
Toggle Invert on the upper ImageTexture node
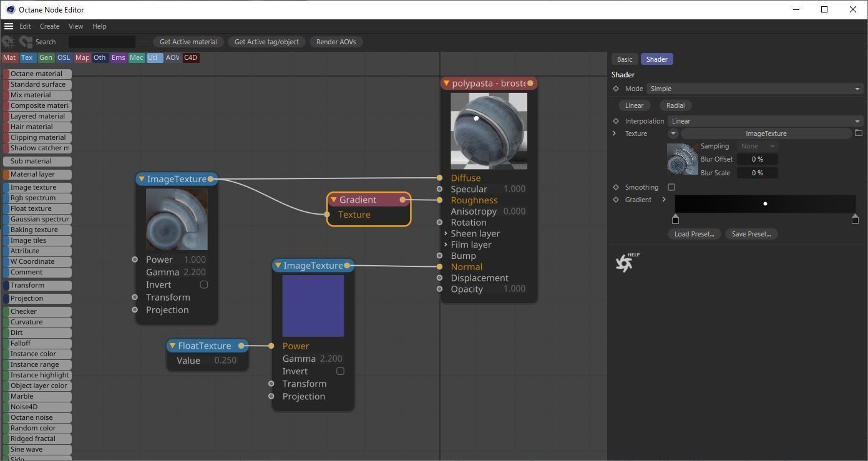click(203, 284)
